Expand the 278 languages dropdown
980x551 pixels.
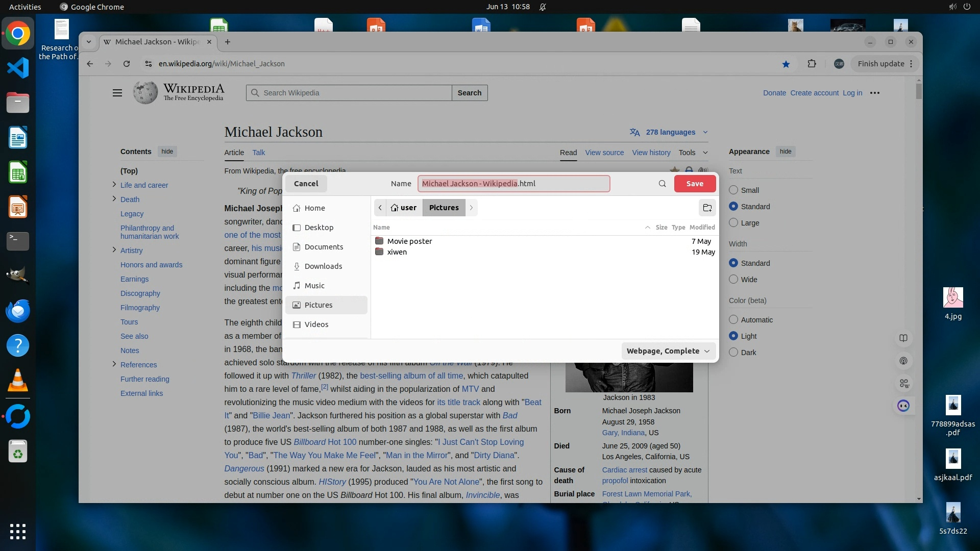pyautogui.click(x=670, y=132)
